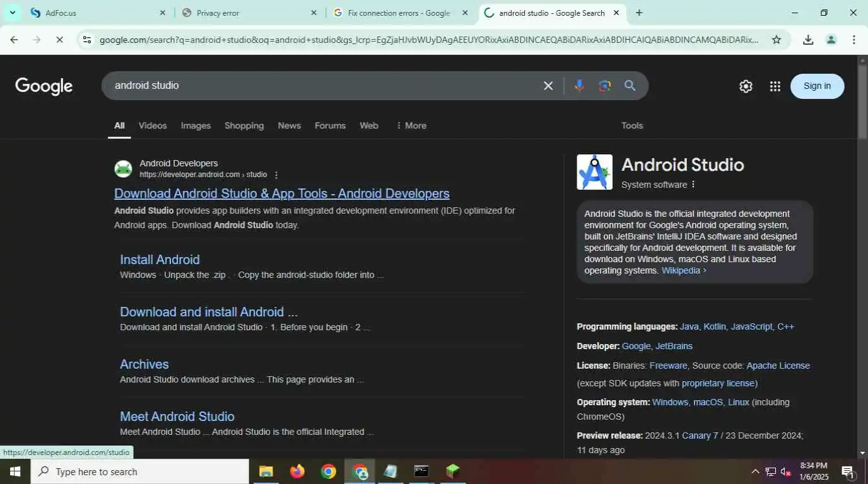The height and width of the screenshot is (484, 868).
Task: Select the Forums search filter
Action: 330,125
